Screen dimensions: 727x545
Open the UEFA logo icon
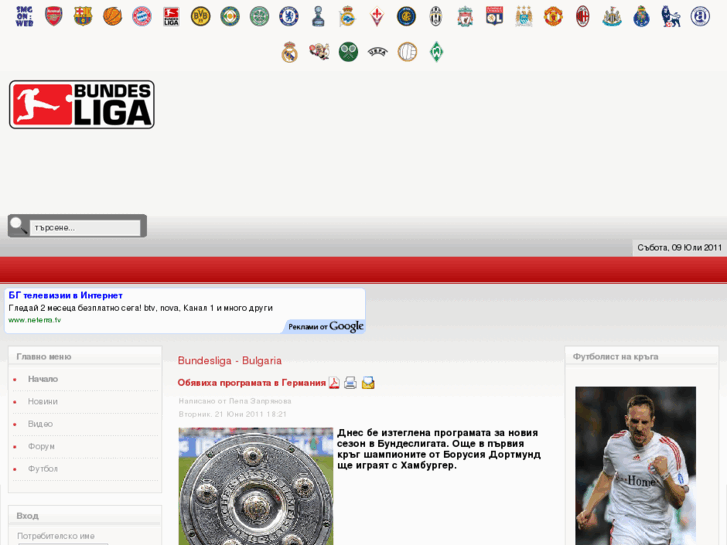tap(377, 52)
